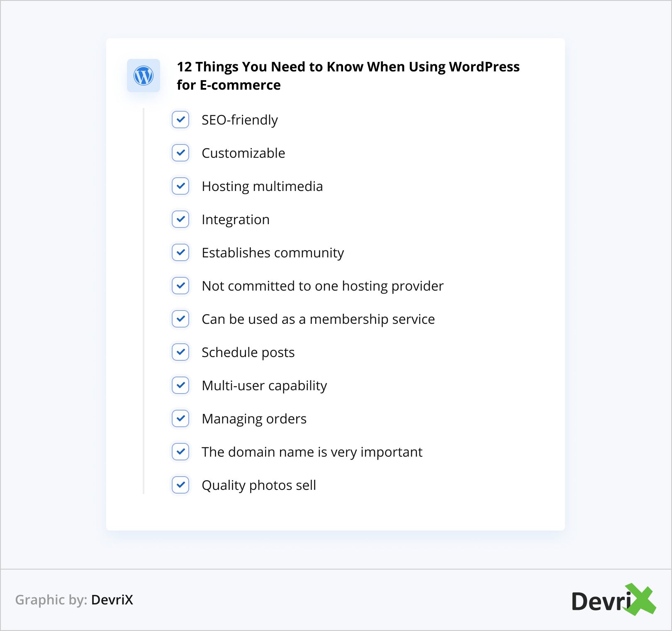This screenshot has width=672, height=631.
Task: Uncheck the Customizable checkbox
Action: tap(180, 153)
